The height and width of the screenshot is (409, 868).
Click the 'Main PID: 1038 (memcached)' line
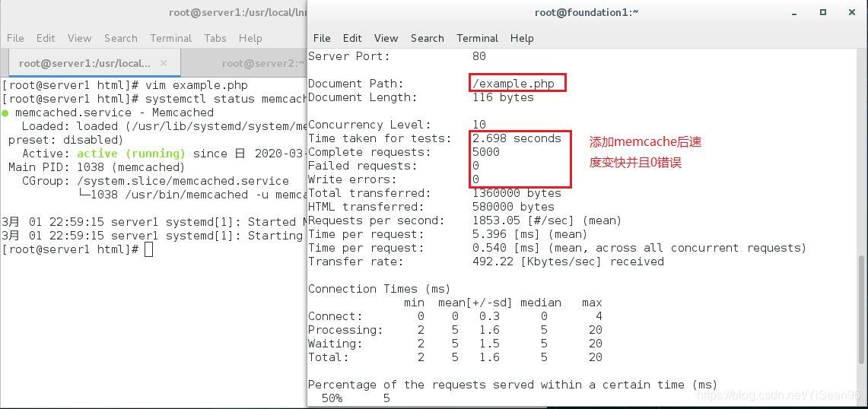[97, 167]
